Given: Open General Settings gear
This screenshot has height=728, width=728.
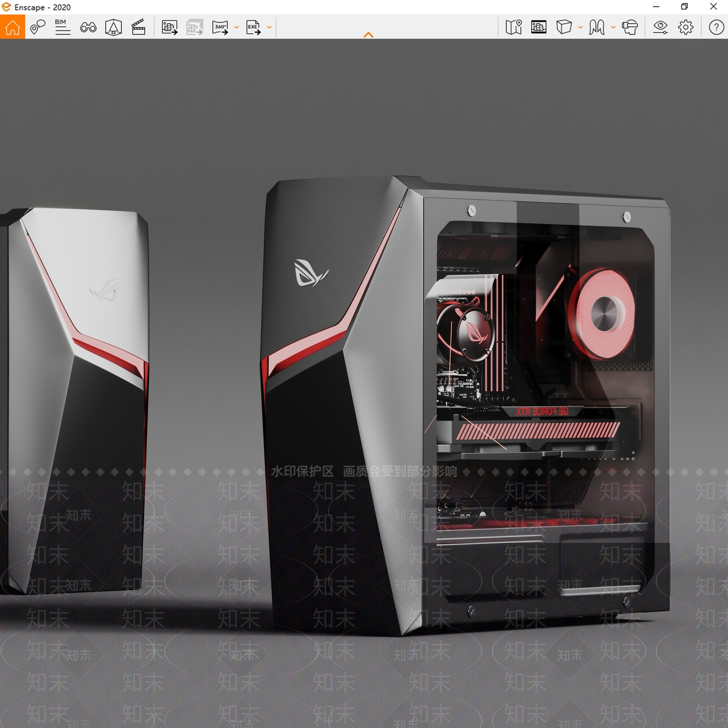Looking at the screenshot, I should pyautogui.click(x=686, y=27).
